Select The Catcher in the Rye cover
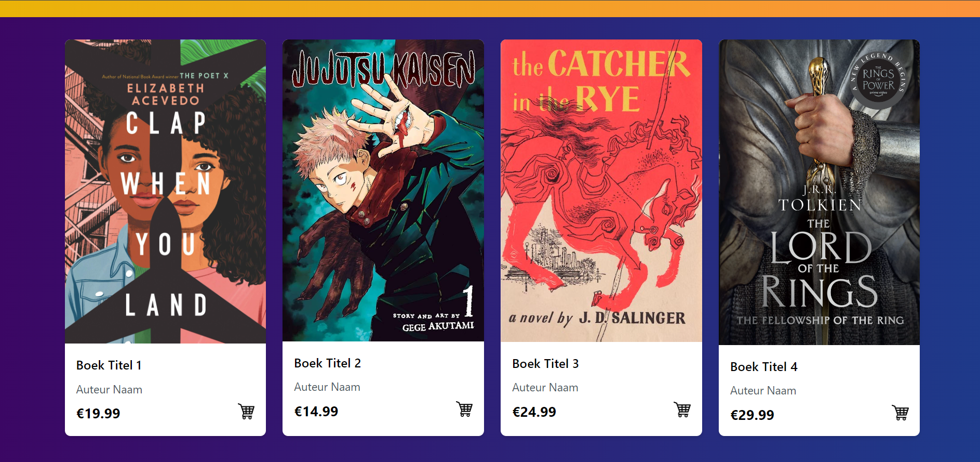980x462 pixels. 601,191
